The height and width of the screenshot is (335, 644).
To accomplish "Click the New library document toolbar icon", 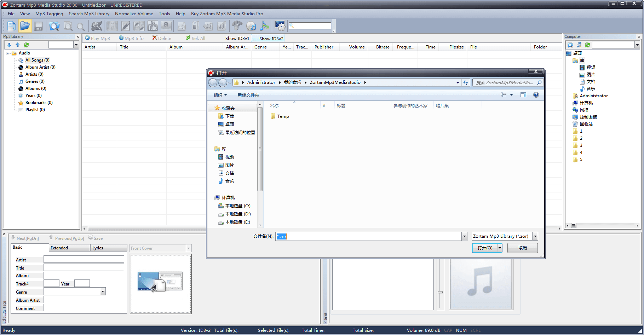I will point(11,26).
